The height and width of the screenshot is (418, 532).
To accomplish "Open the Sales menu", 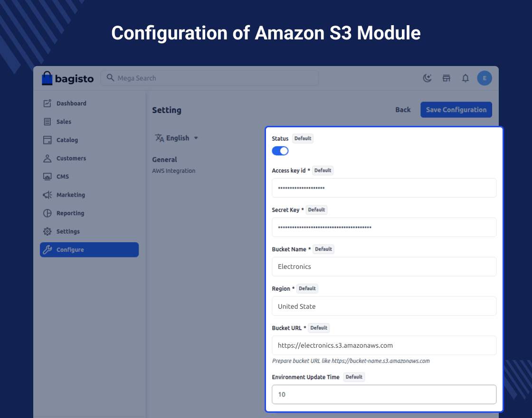I will click(64, 122).
